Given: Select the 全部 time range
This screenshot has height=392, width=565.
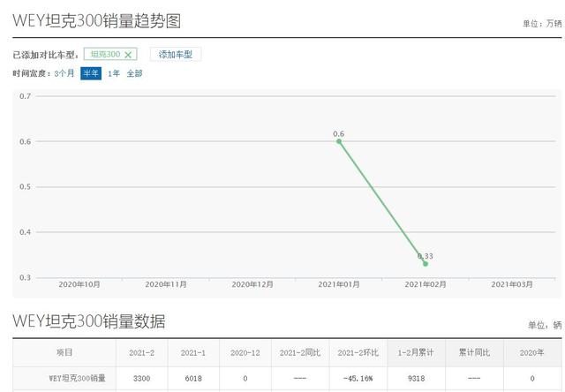Looking at the screenshot, I should [x=134, y=73].
